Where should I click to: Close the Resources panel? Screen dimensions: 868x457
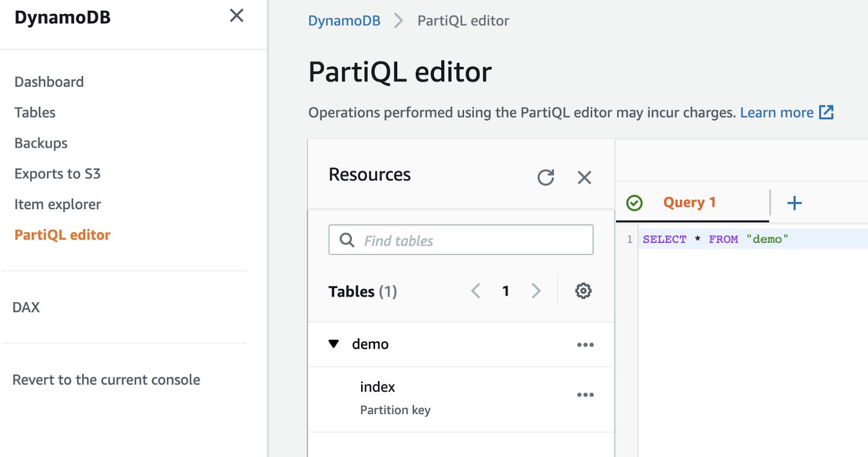coord(584,177)
